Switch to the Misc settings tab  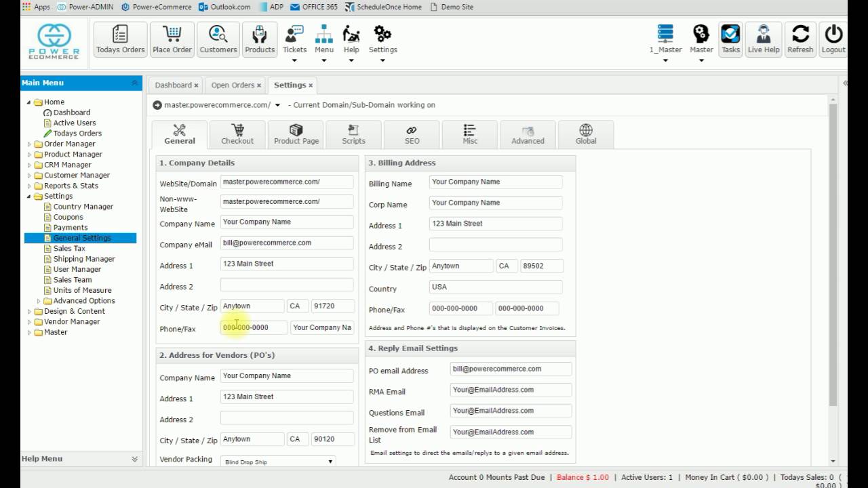[x=470, y=134]
